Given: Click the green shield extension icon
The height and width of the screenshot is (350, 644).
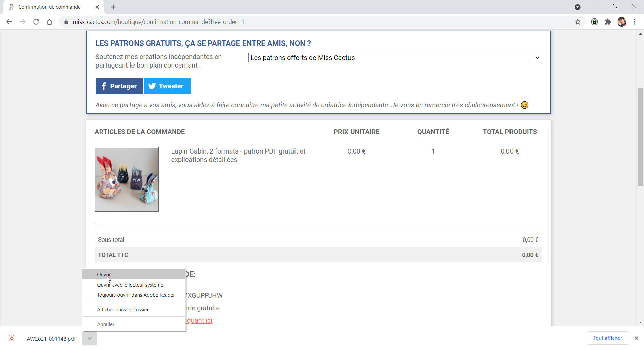Looking at the screenshot, I should pyautogui.click(x=594, y=21).
